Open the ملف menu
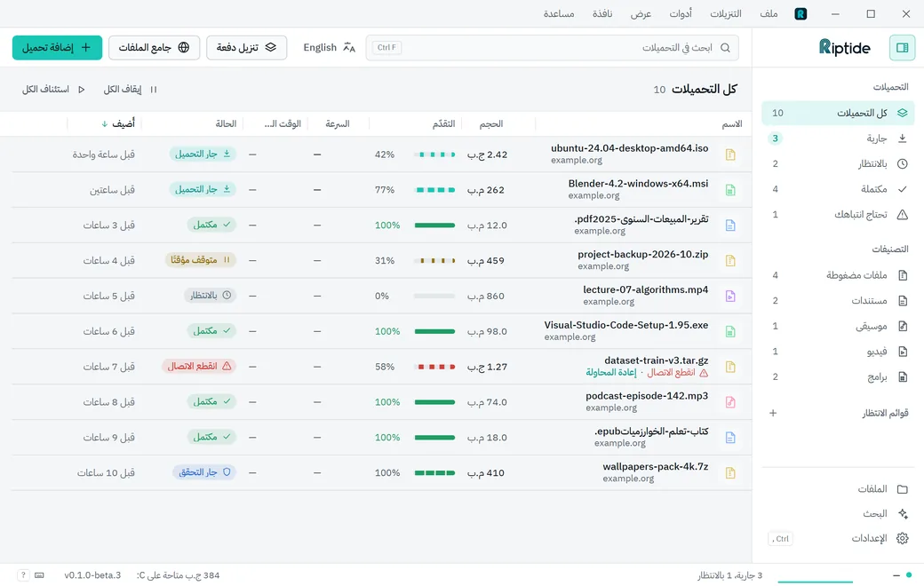The width and height of the screenshot is (924, 586). [x=769, y=13]
